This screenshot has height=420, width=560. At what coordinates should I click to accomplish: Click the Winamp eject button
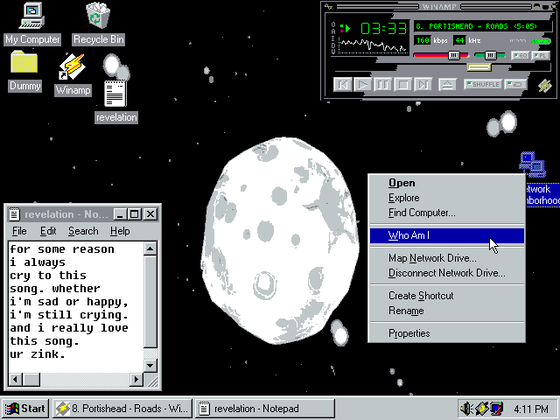click(x=447, y=85)
